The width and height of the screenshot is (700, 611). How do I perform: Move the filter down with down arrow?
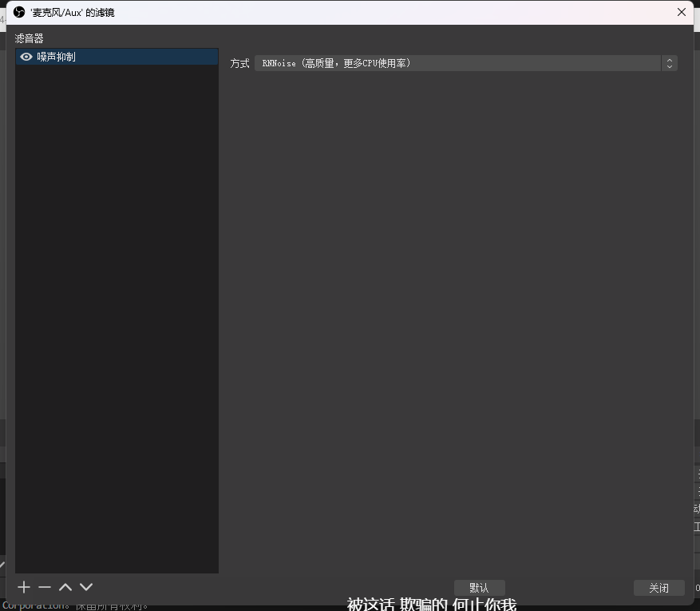86,587
